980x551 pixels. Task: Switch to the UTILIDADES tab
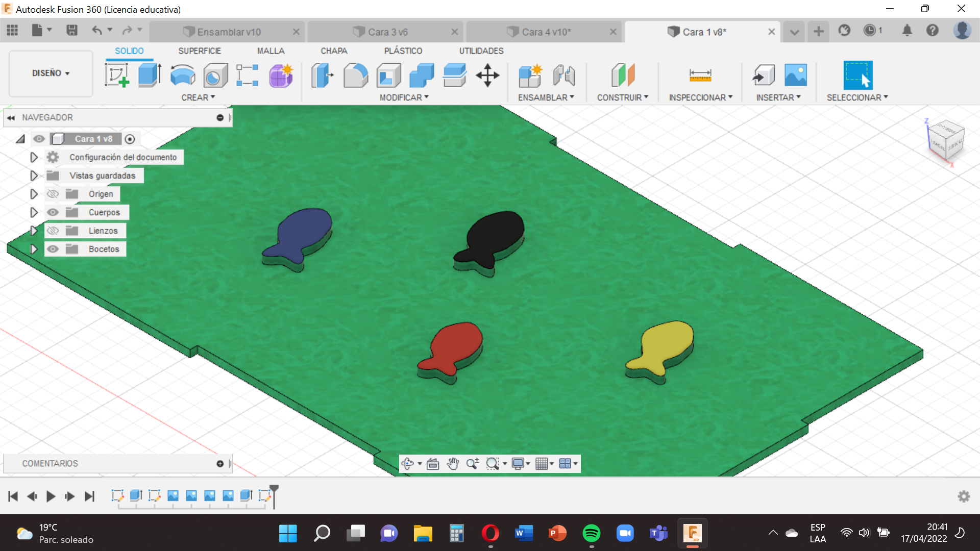(481, 51)
